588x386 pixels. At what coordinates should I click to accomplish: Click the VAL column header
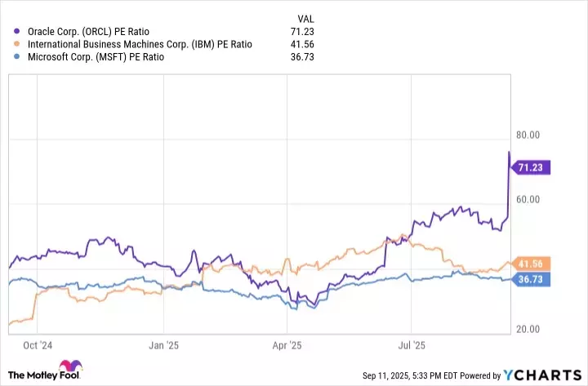pos(302,19)
